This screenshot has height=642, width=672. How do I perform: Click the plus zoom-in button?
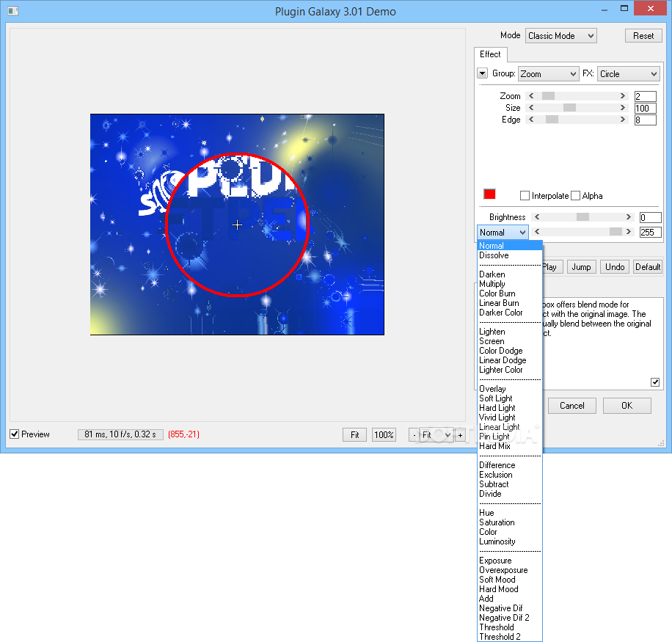pyautogui.click(x=460, y=435)
